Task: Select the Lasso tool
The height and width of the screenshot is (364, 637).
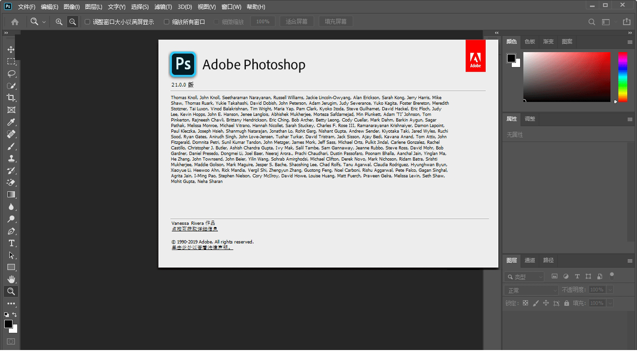Action: (x=12, y=74)
